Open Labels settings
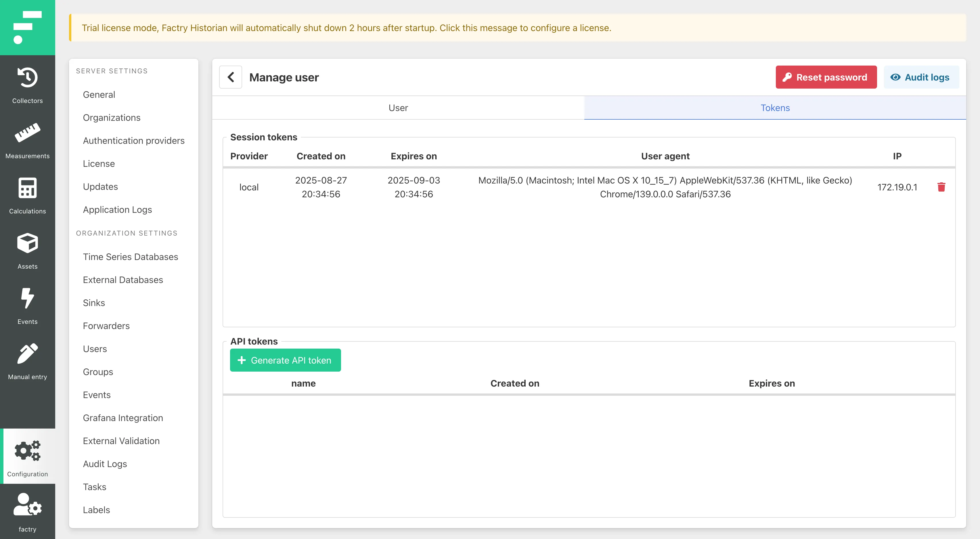 [96, 510]
